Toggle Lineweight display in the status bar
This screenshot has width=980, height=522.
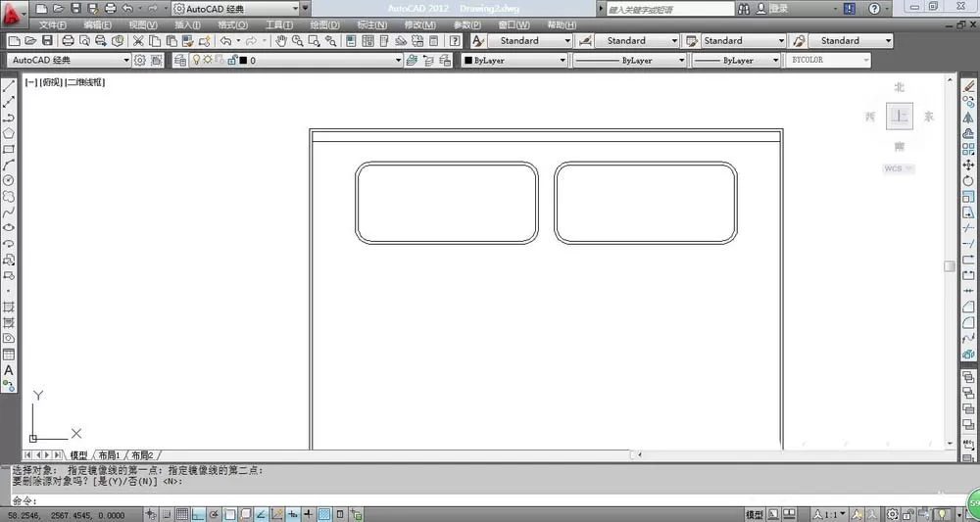(x=309, y=514)
